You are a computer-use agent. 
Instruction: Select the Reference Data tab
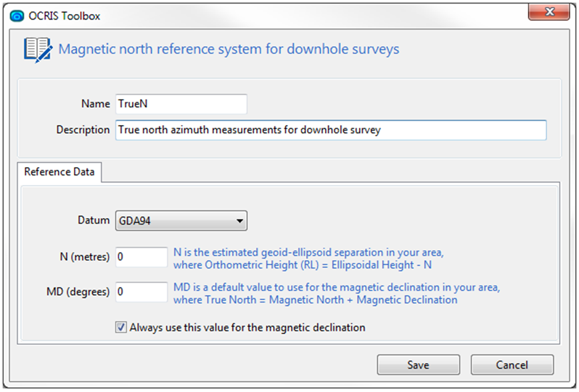coord(59,172)
